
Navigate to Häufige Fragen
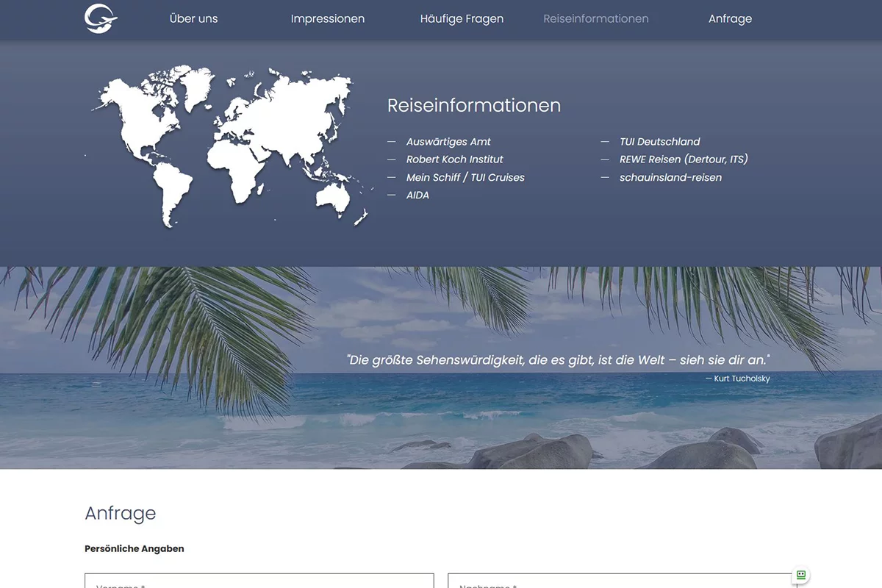[x=462, y=19]
